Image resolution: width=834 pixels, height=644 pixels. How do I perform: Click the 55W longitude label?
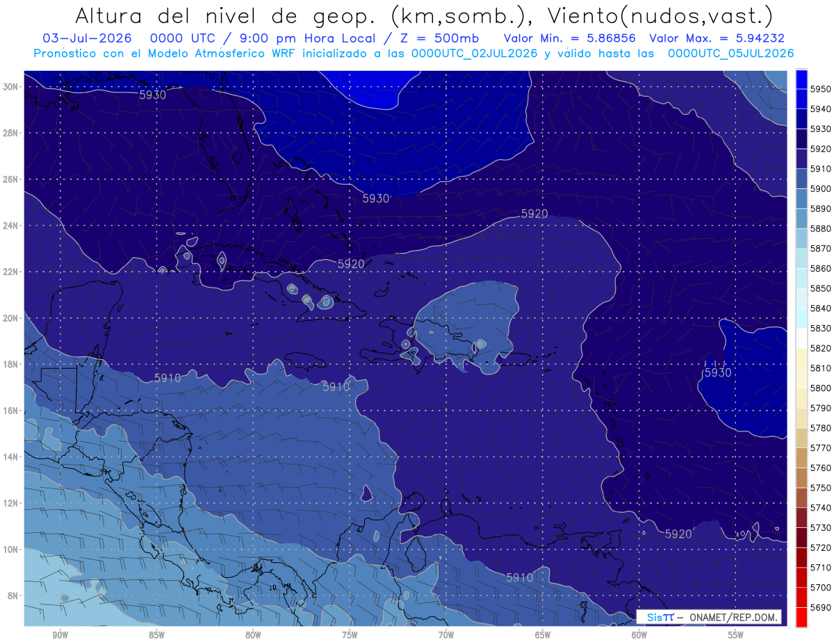(x=736, y=636)
